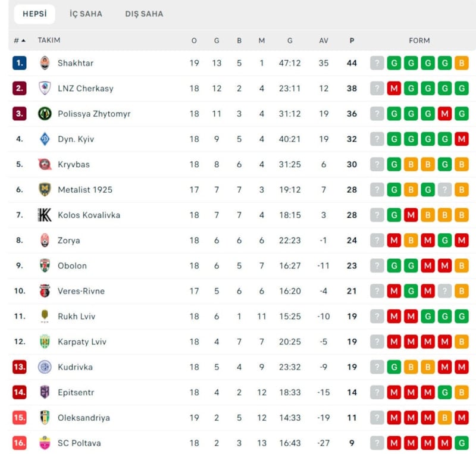Click the LNZ Cherkasy club logo
The height and width of the screenshot is (454, 476).
(x=45, y=88)
